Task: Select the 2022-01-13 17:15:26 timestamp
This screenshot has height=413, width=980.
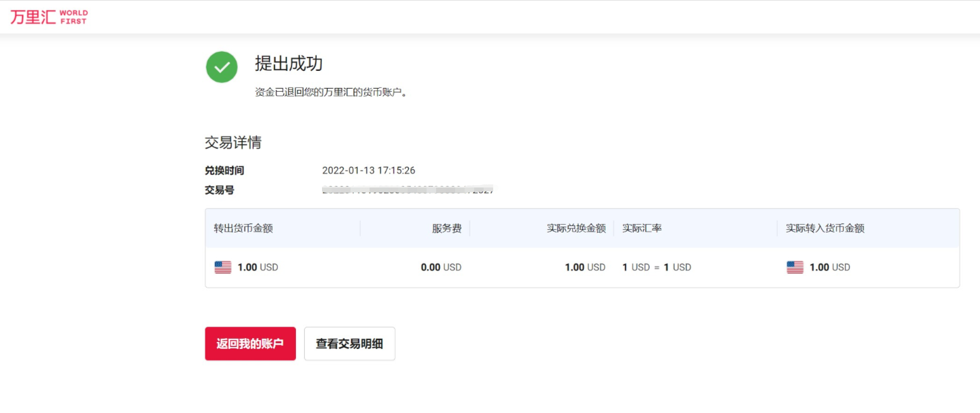Action: tap(368, 170)
